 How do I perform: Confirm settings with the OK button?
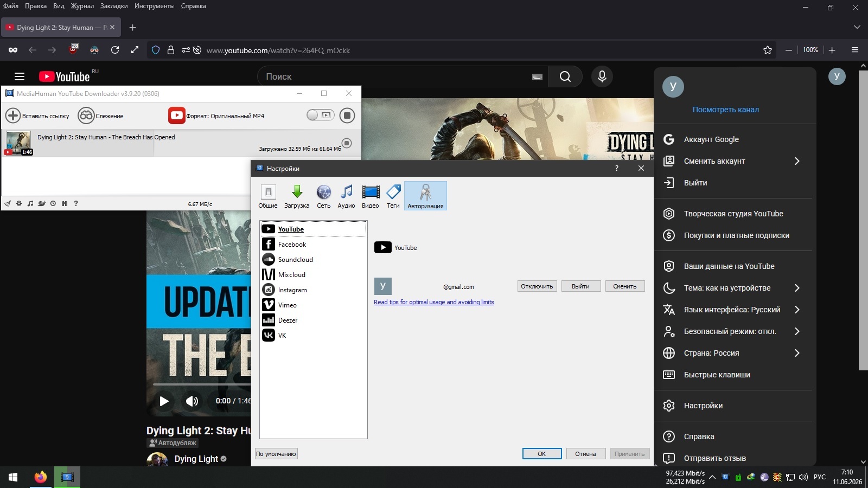pos(542,454)
